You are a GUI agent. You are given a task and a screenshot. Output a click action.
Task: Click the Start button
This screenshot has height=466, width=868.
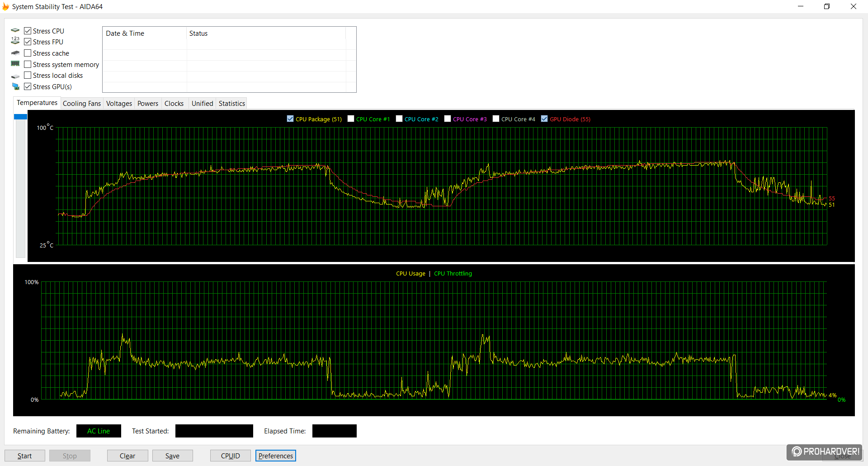(25, 456)
